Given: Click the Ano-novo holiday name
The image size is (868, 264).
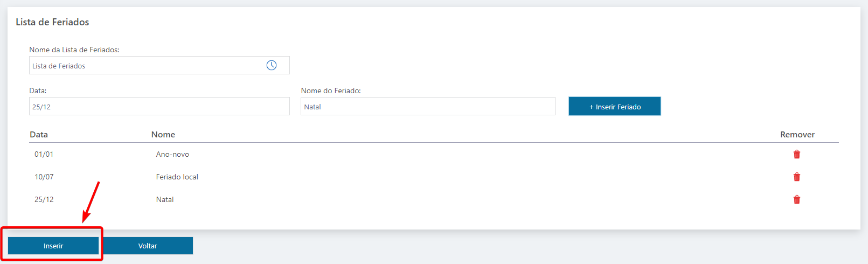Looking at the screenshot, I should [172, 154].
